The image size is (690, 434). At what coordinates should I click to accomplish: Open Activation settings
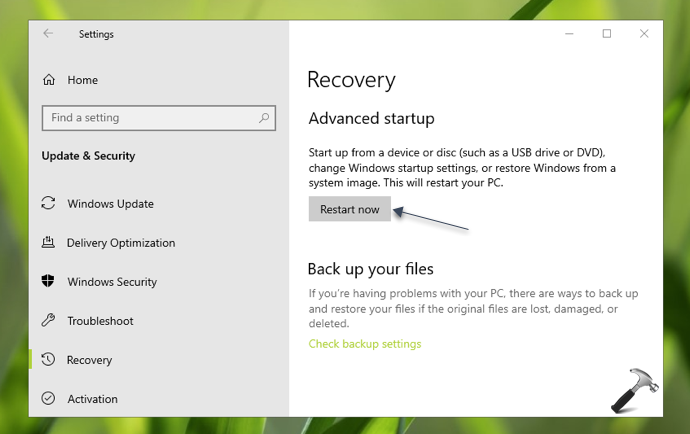[92, 399]
